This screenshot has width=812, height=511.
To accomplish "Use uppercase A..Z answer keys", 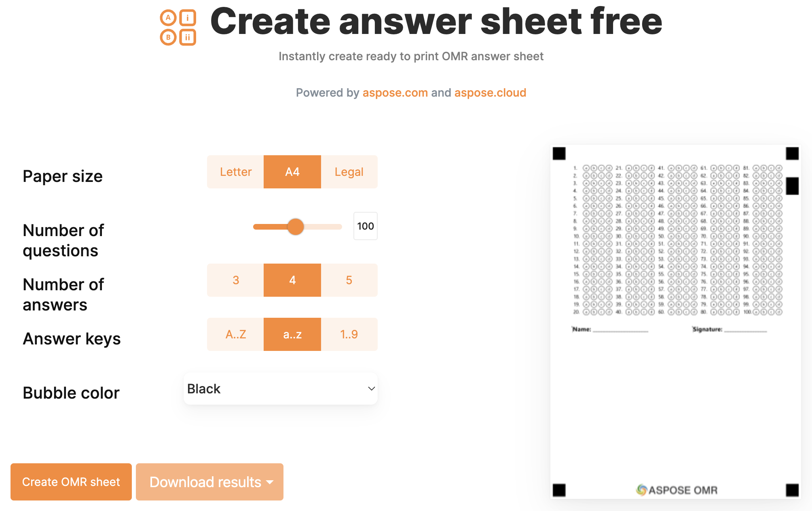I will pyautogui.click(x=235, y=334).
